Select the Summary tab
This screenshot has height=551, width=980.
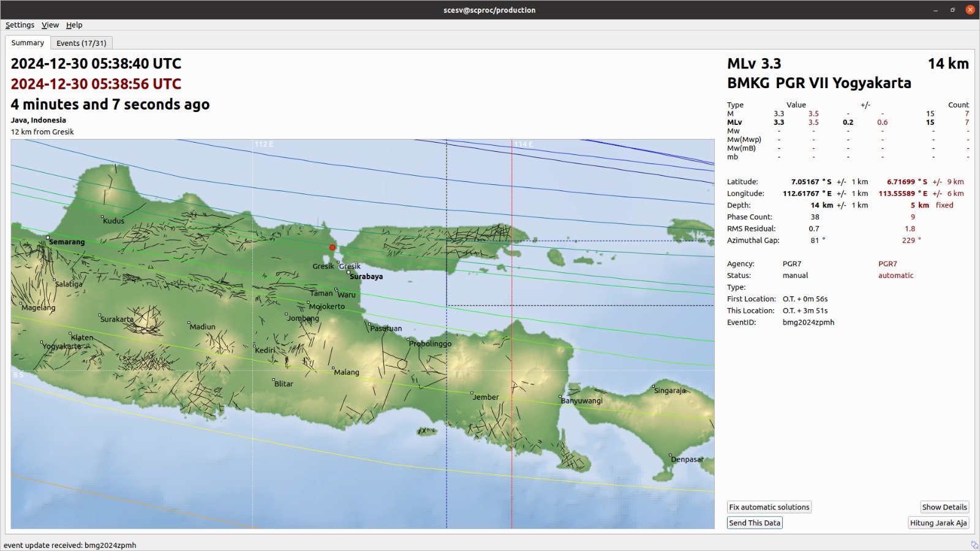pos(28,43)
